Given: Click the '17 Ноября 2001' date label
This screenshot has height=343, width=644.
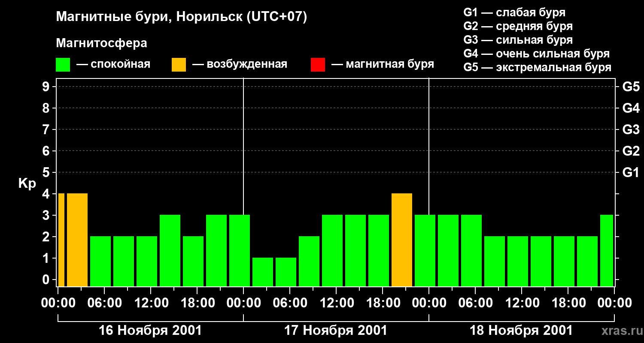Looking at the screenshot, I should (x=336, y=331).
